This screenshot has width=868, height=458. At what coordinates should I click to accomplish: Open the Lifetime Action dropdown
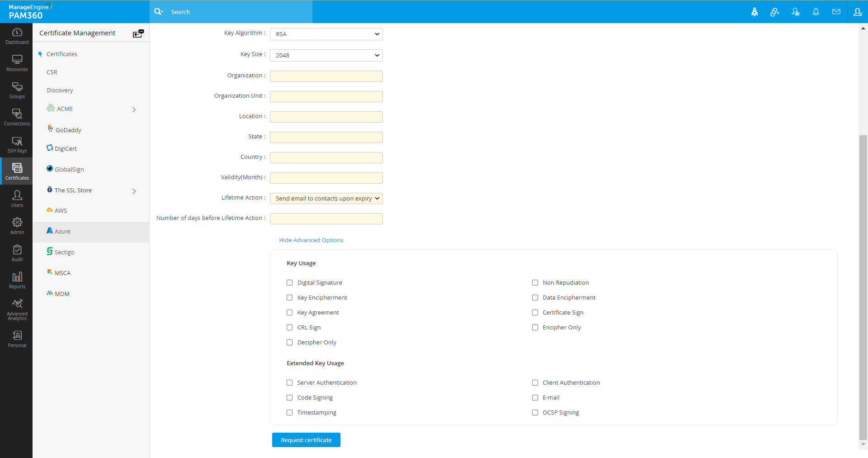[x=326, y=199]
